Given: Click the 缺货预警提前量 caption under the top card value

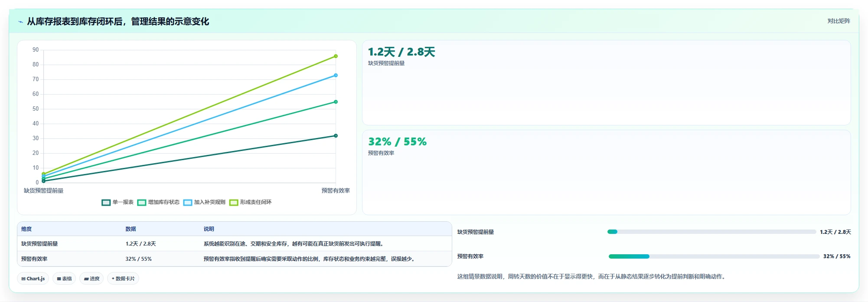Looking at the screenshot, I should [386, 63].
